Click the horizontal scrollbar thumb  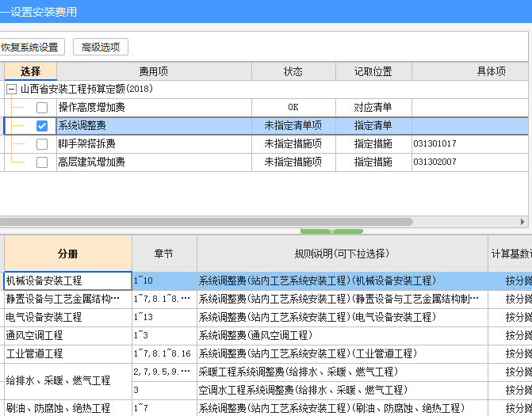[x=206, y=222]
